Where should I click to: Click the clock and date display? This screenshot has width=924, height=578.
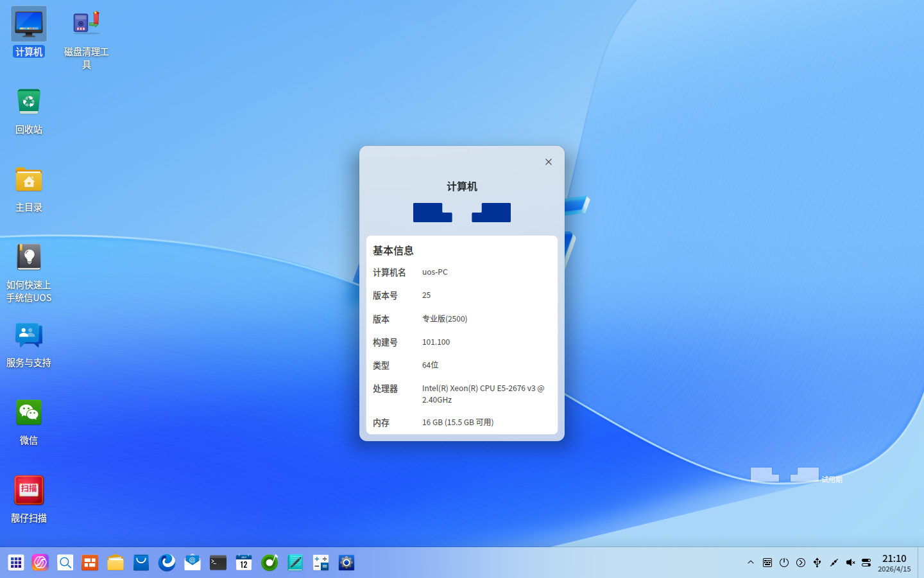(x=895, y=563)
